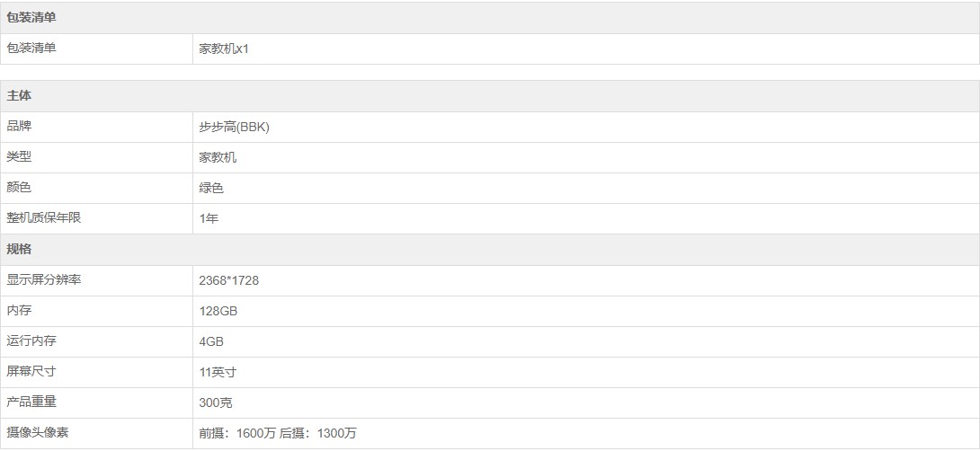
Task: Select the 4GB value
Action: coord(211,341)
